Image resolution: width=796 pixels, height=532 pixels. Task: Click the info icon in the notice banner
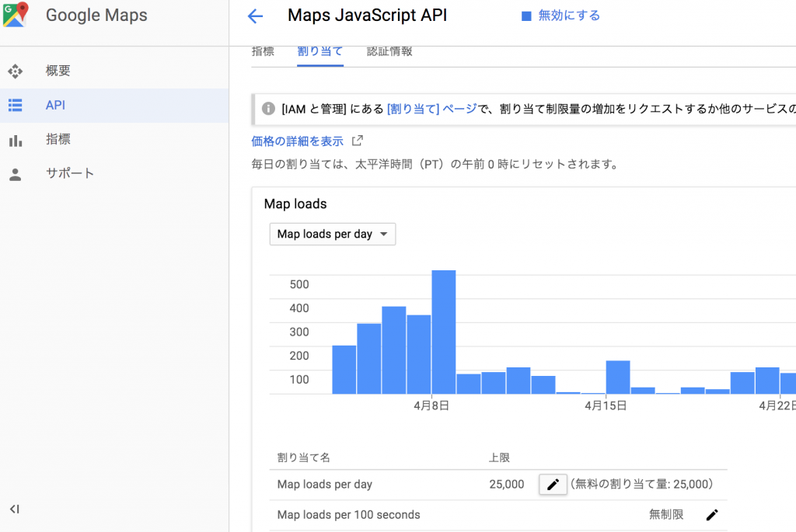tap(268, 109)
